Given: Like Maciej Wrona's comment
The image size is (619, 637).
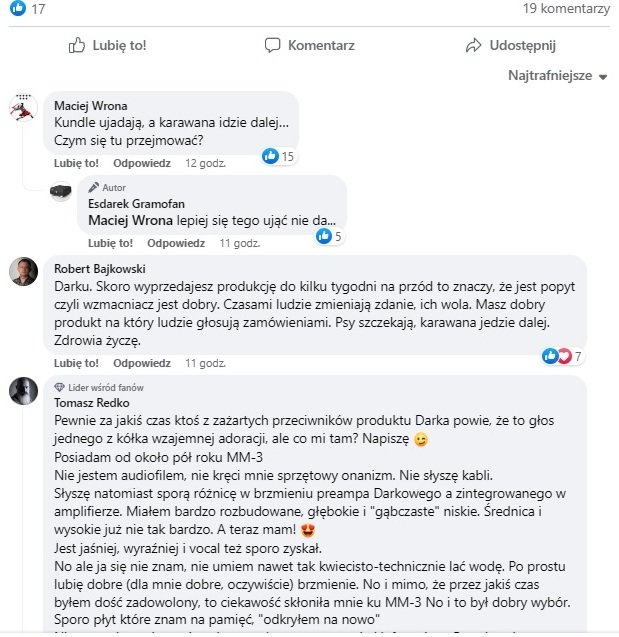Looking at the screenshot, I should click(x=76, y=163).
